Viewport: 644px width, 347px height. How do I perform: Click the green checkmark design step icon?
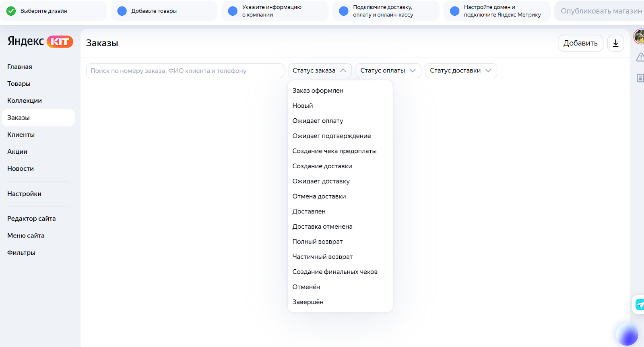pyautogui.click(x=11, y=11)
